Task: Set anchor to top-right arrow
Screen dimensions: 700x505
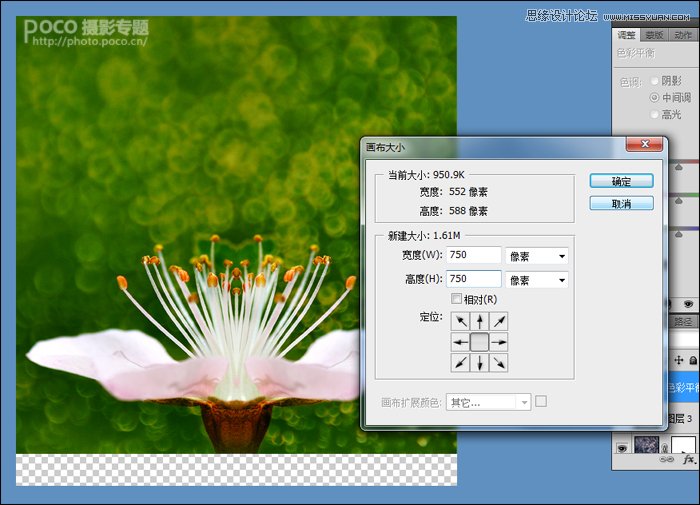Action: coord(499,321)
